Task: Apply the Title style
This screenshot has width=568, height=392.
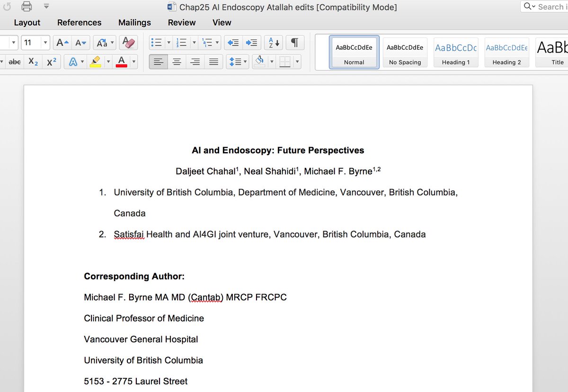Action: pyautogui.click(x=552, y=52)
